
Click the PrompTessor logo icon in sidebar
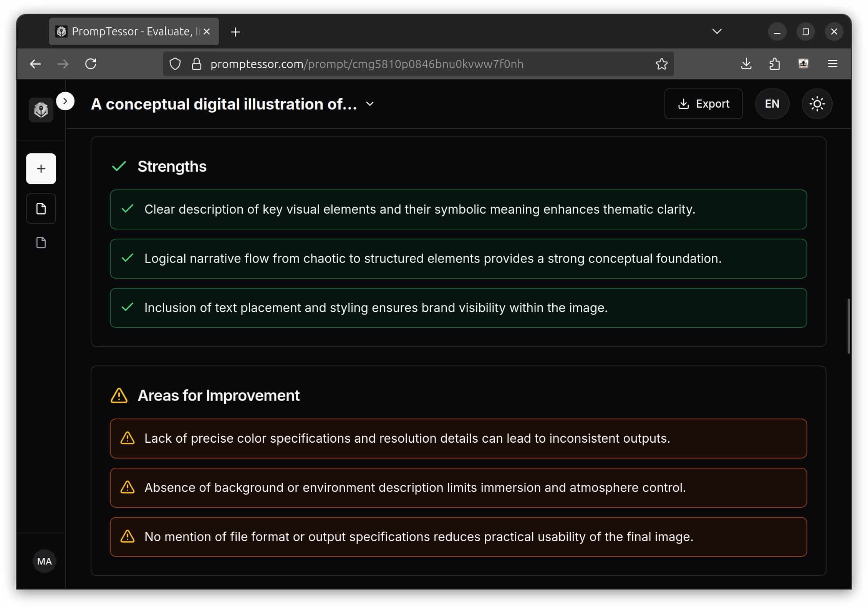[41, 110]
